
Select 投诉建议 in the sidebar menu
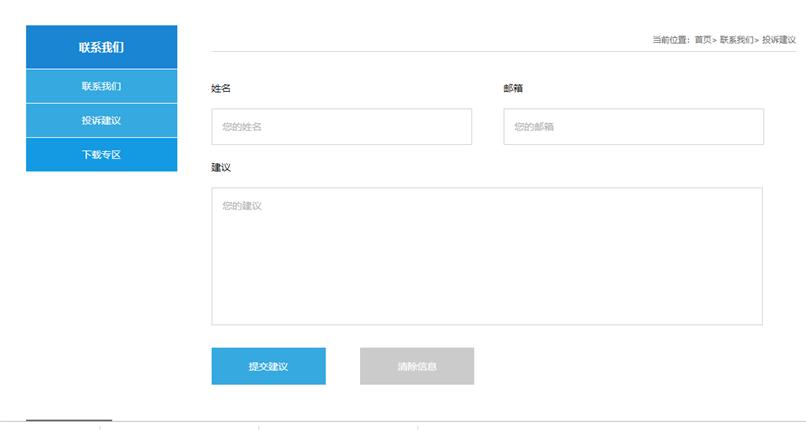click(x=101, y=120)
